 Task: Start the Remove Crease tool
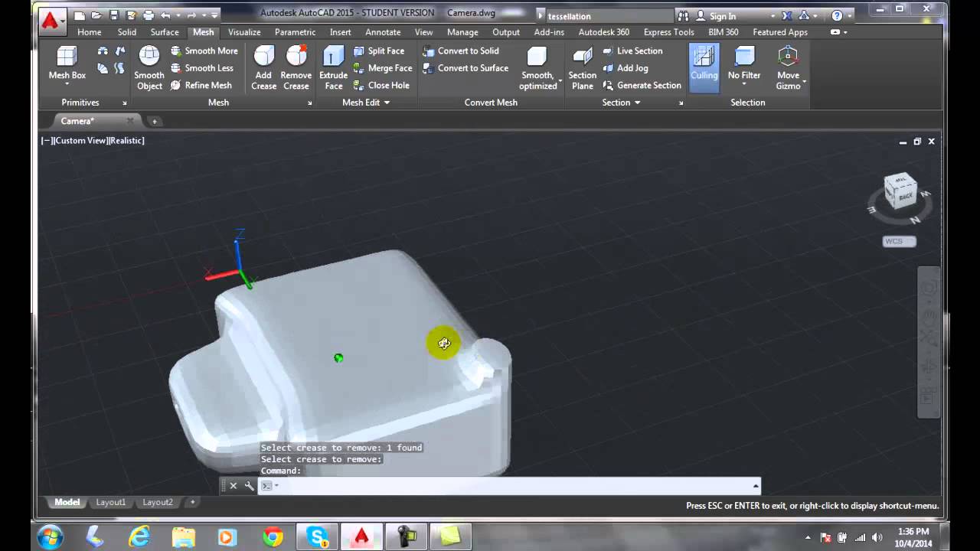[x=296, y=68]
